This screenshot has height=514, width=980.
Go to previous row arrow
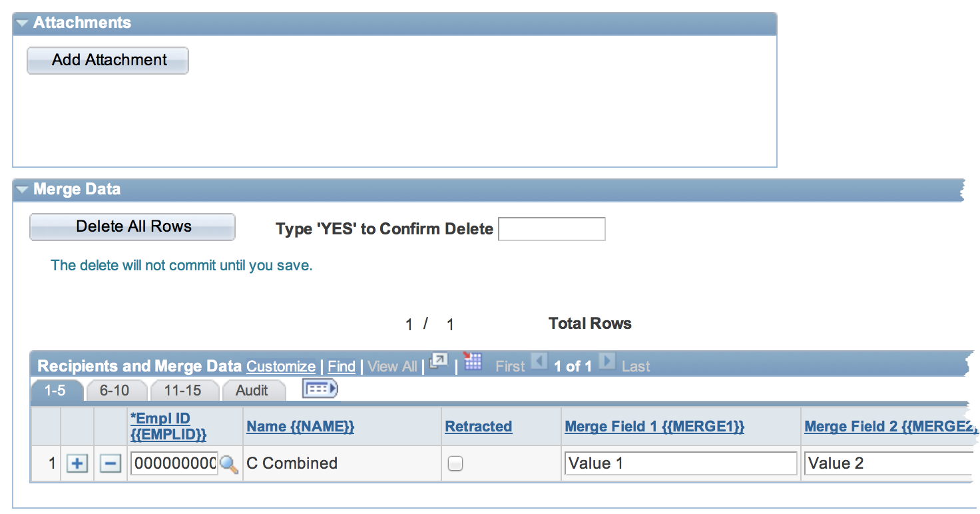click(539, 362)
